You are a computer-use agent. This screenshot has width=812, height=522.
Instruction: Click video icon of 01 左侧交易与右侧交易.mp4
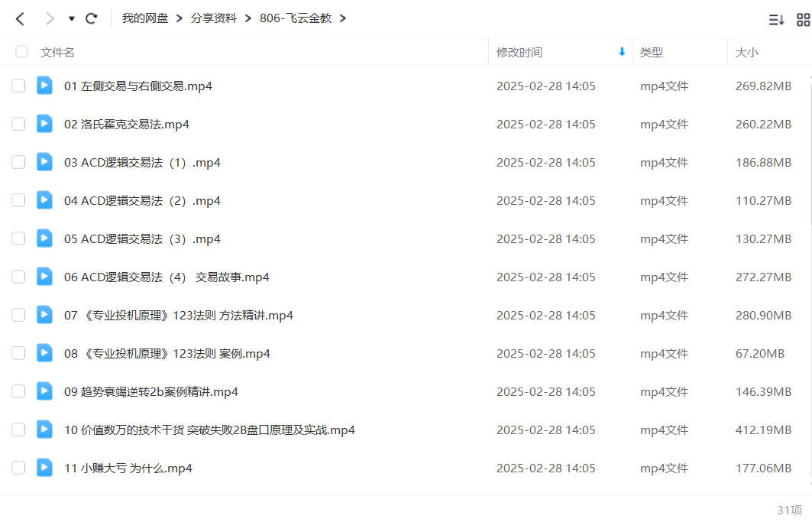44,86
